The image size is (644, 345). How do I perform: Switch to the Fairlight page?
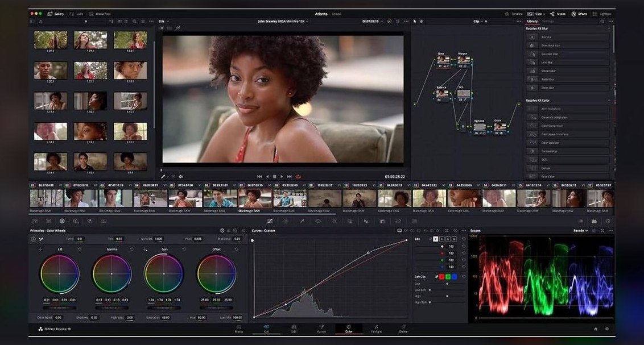point(376,329)
